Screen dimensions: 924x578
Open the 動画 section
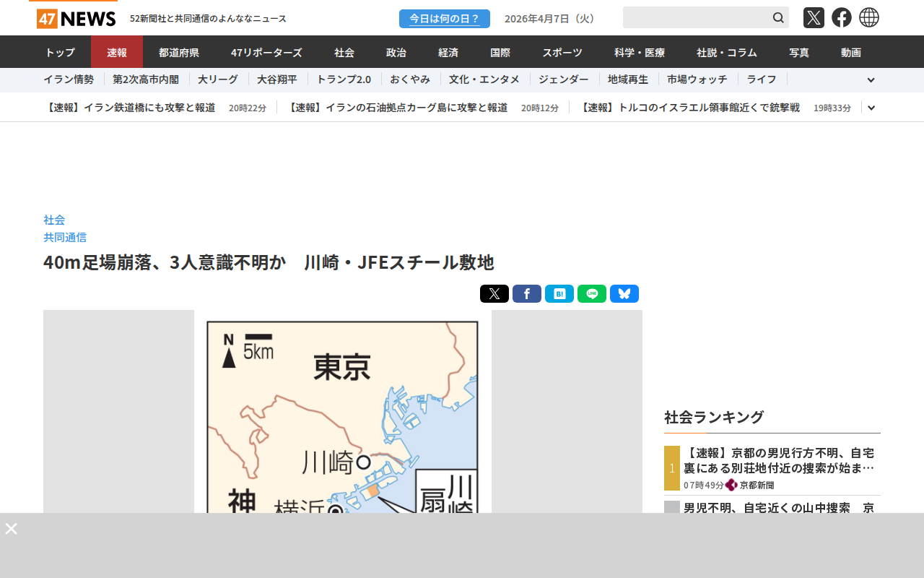(x=851, y=52)
